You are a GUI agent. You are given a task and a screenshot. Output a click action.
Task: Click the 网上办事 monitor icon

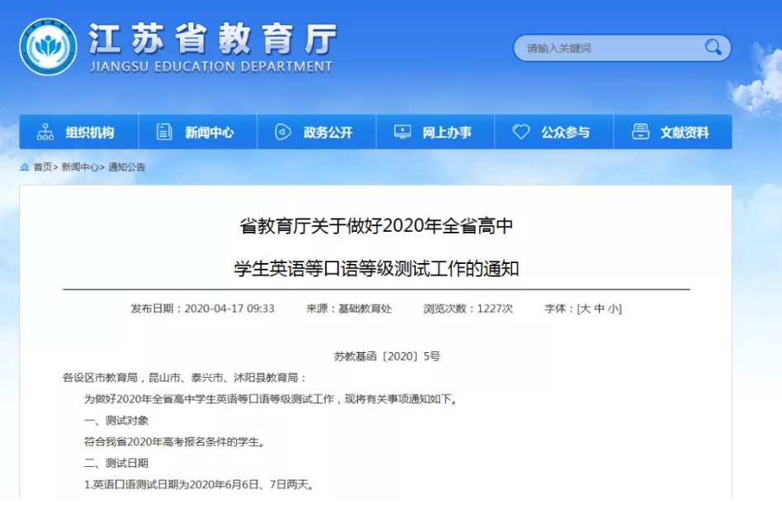click(403, 132)
